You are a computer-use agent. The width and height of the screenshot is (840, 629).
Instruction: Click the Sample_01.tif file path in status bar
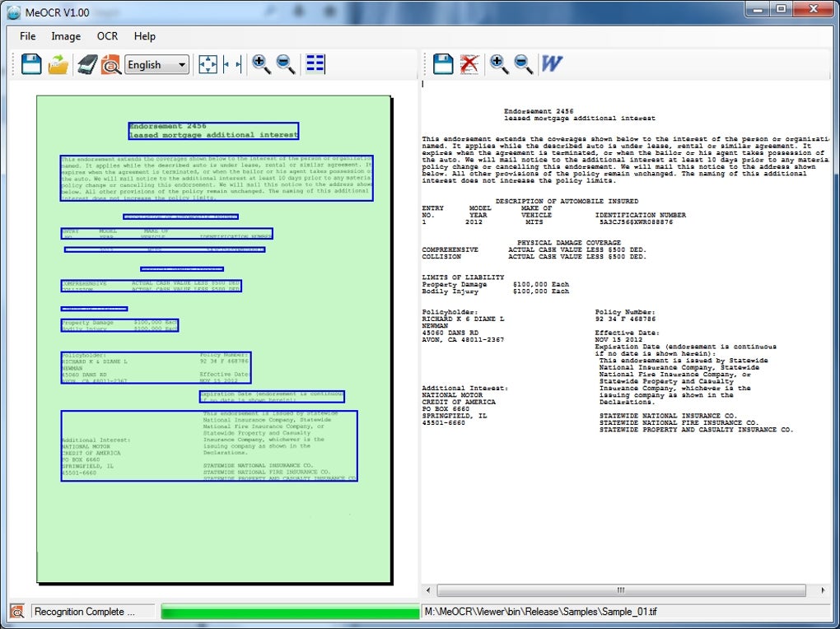pyautogui.click(x=540, y=612)
